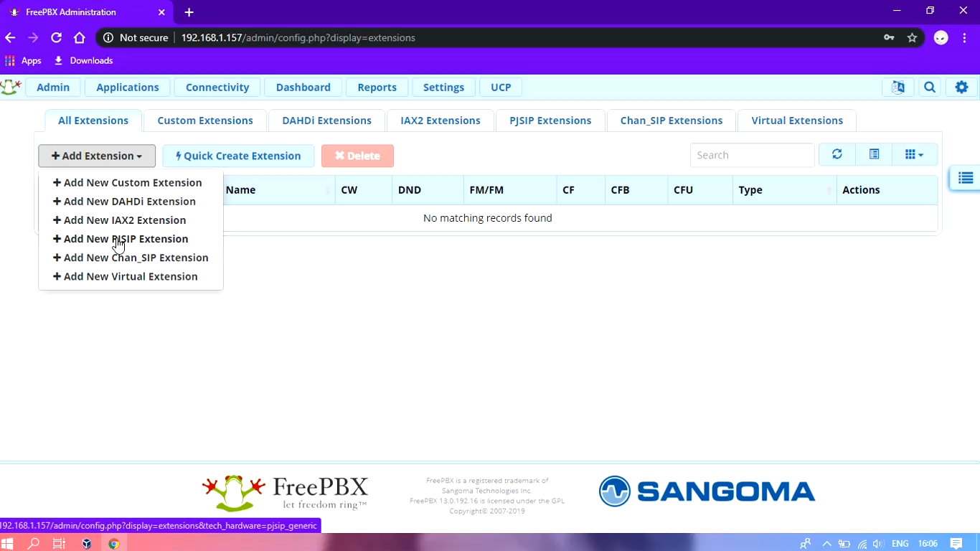Go back using the browser back arrow
The image size is (980, 551).
point(10,37)
